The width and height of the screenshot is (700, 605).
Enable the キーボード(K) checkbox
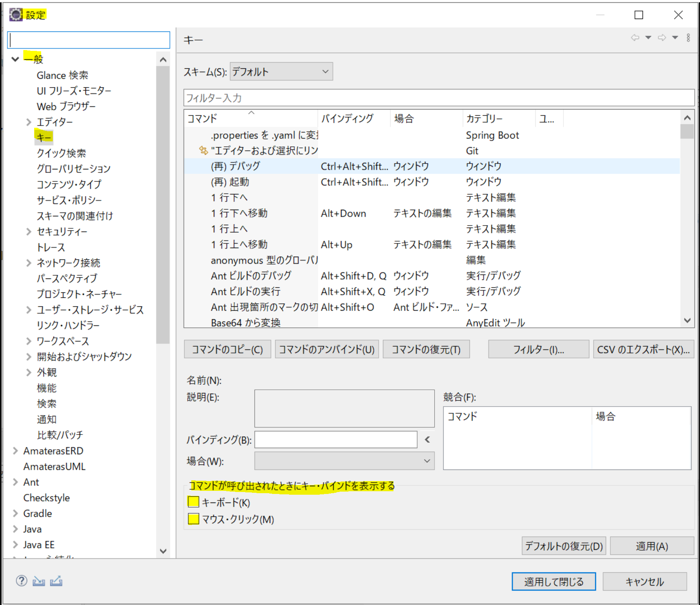[x=193, y=502]
